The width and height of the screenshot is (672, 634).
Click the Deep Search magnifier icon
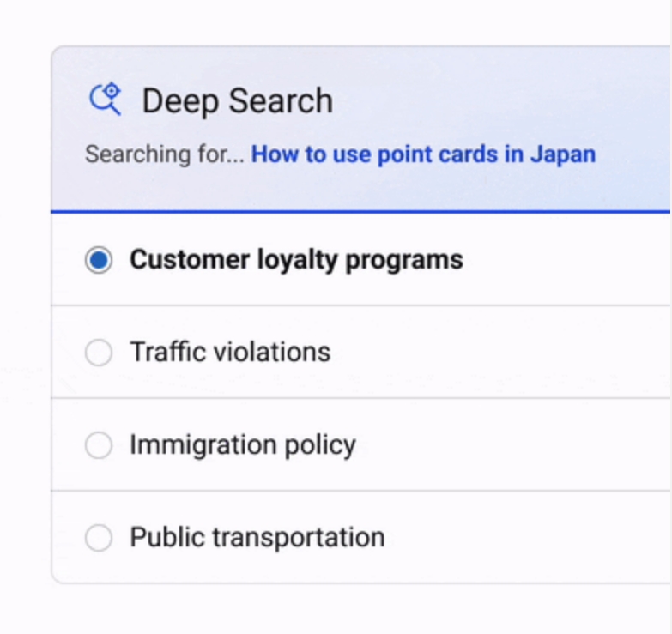pos(106,100)
